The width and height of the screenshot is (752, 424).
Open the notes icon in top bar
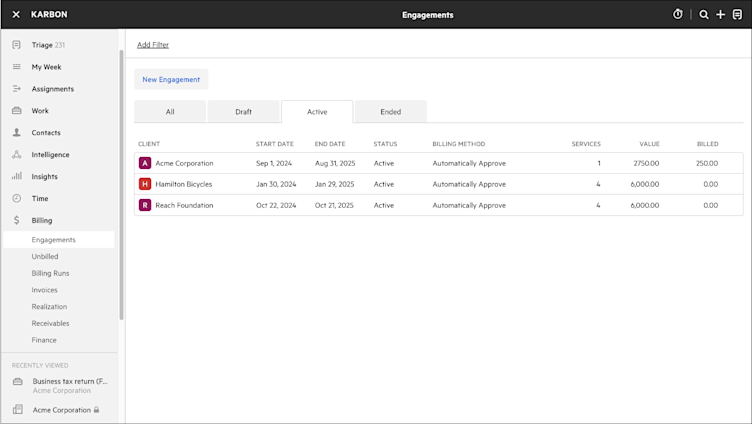point(737,15)
